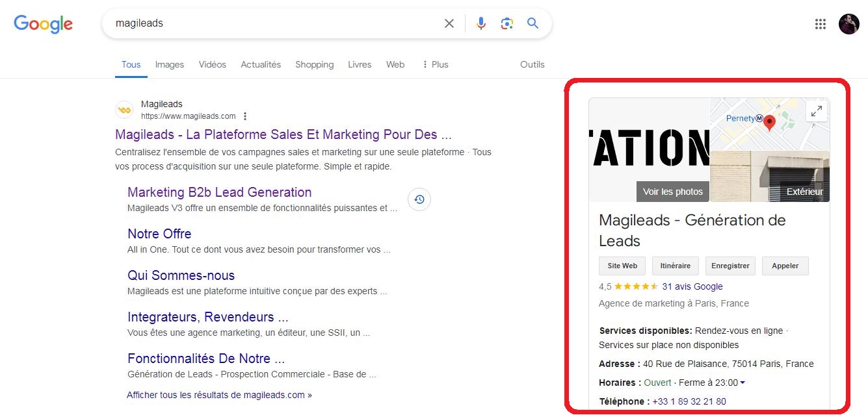Open the Livres tab
This screenshot has width=868, height=415.
(x=360, y=64)
